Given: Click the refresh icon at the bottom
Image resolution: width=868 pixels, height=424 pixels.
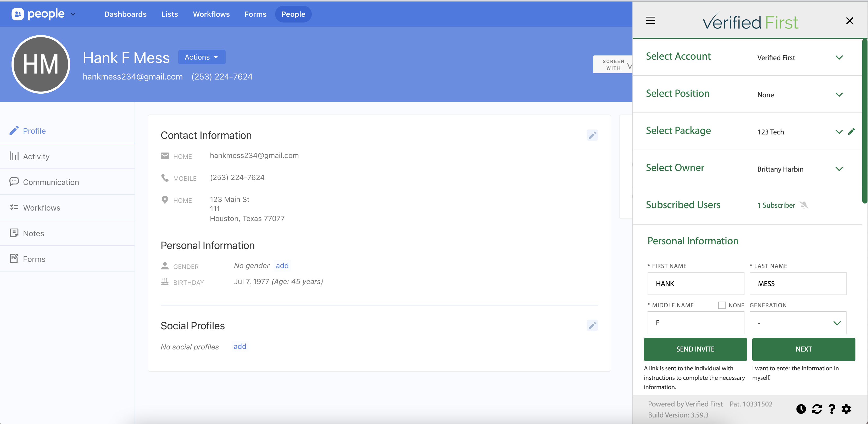Looking at the screenshot, I should [817, 409].
